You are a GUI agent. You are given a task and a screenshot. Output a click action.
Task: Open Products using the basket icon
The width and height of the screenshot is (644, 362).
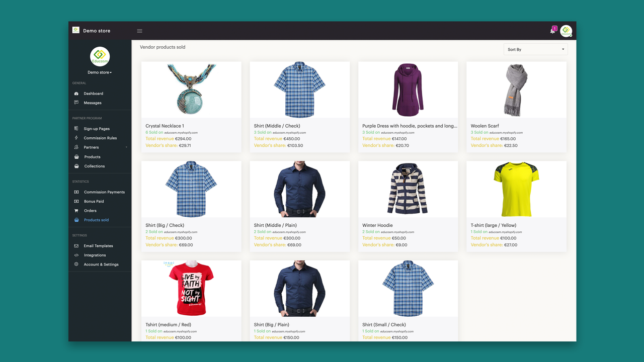click(x=76, y=156)
